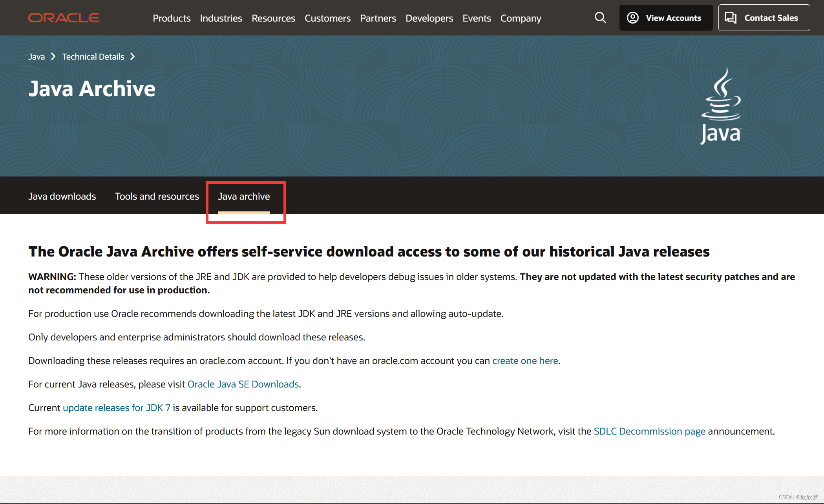
Task: Click chevron after Technical Details breadcrumb
Action: pyautogui.click(x=133, y=56)
